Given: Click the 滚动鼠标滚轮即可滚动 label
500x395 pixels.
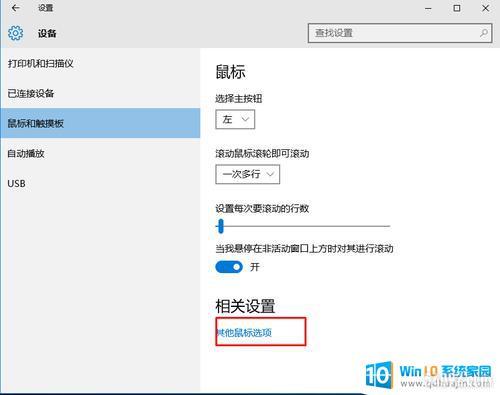Looking at the screenshot, I should pyautogui.click(x=262, y=153).
